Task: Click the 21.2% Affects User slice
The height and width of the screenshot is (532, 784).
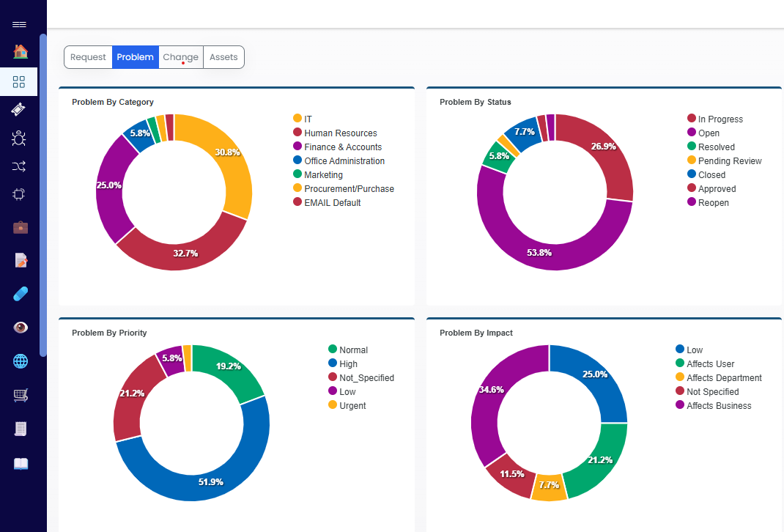Action: tap(600, 460)
